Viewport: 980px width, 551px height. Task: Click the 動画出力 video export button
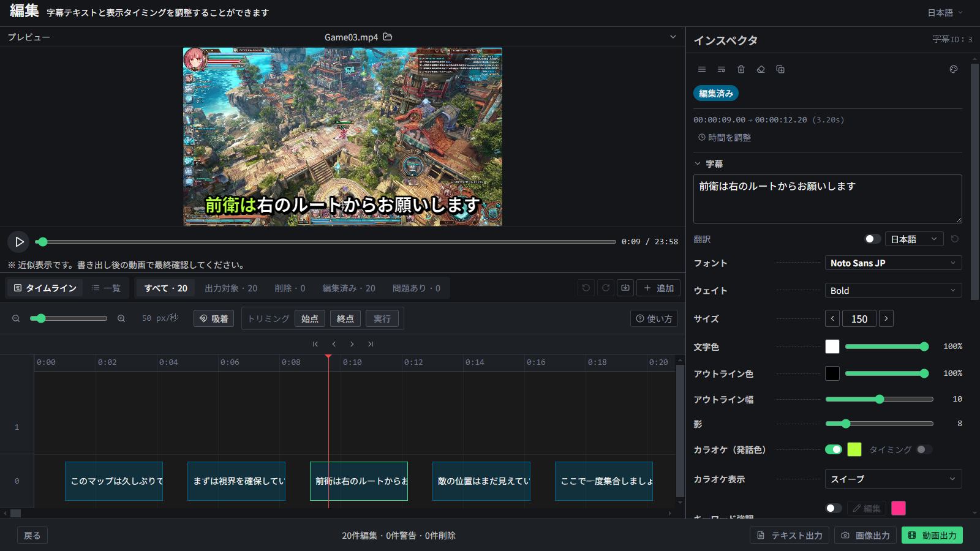pos(932,535)
